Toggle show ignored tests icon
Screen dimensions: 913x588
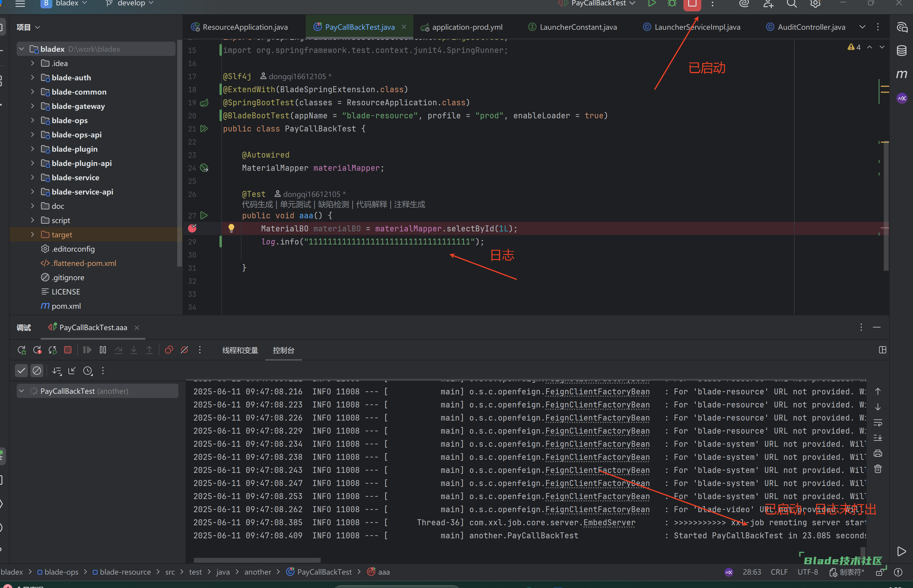(x=37, y=371)
